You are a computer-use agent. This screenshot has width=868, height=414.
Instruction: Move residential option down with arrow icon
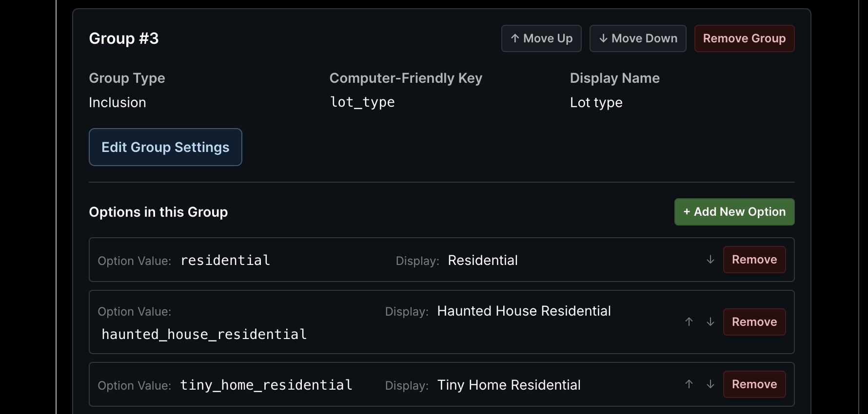tap(710, 260)
